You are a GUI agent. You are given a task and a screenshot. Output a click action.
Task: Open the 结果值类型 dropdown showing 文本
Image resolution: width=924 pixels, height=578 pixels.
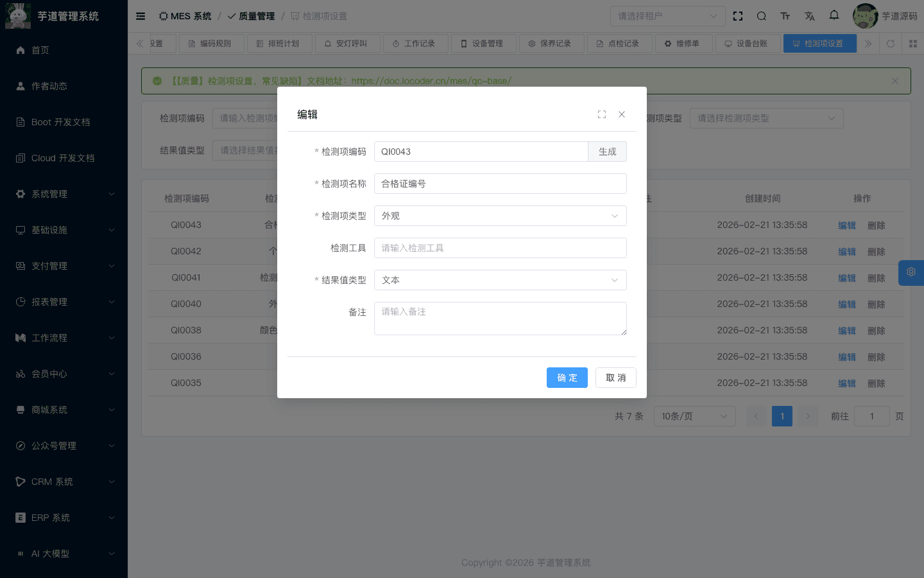coord(501,280)
